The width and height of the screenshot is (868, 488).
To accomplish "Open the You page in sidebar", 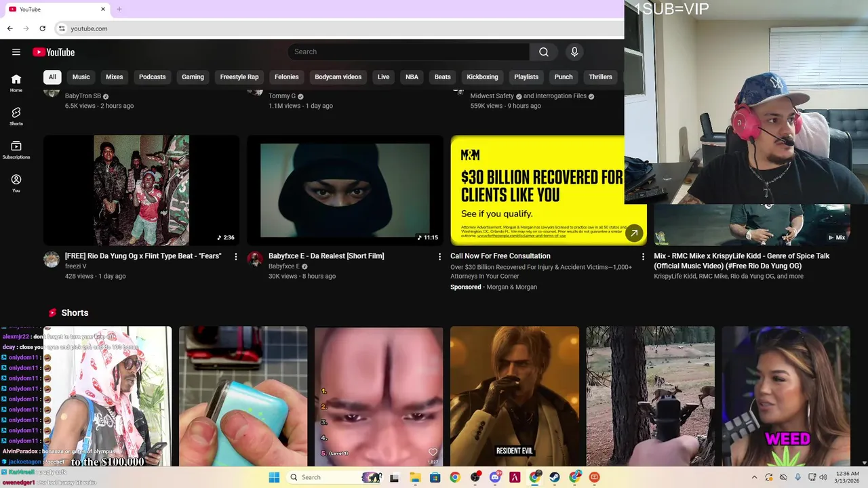I will click(x=16, y=183).
